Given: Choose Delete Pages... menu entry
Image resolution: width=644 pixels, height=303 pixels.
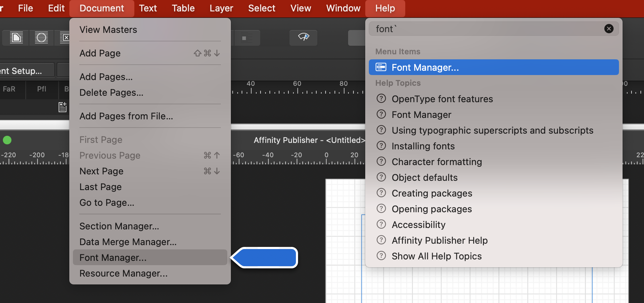Looking at the screenshot, I should coord(150,93).
